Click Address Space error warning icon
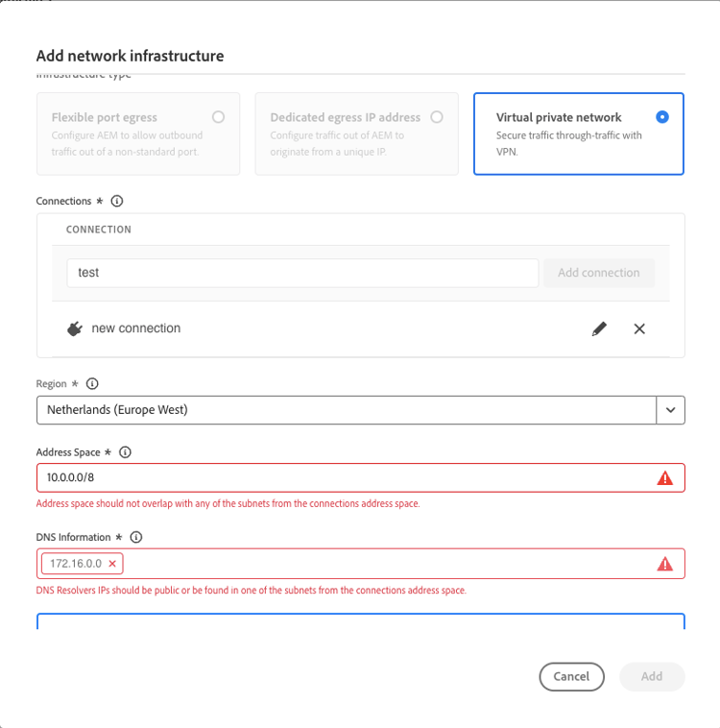 point(664,478)
